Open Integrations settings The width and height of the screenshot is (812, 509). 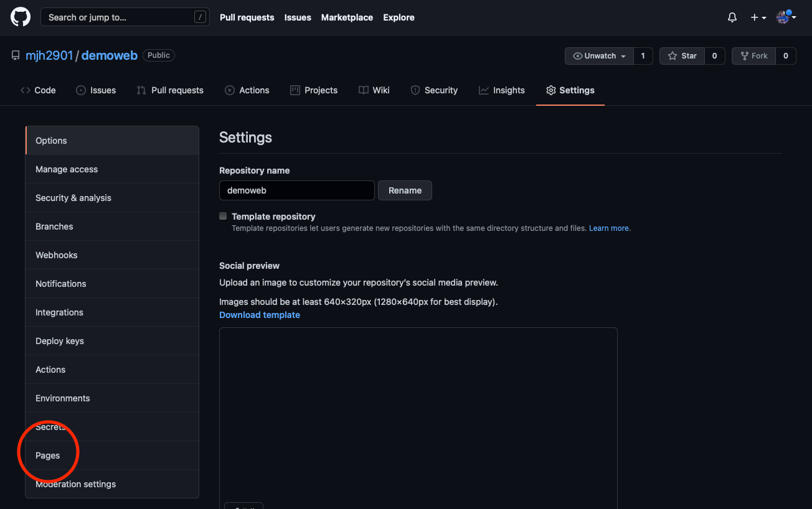112,312
